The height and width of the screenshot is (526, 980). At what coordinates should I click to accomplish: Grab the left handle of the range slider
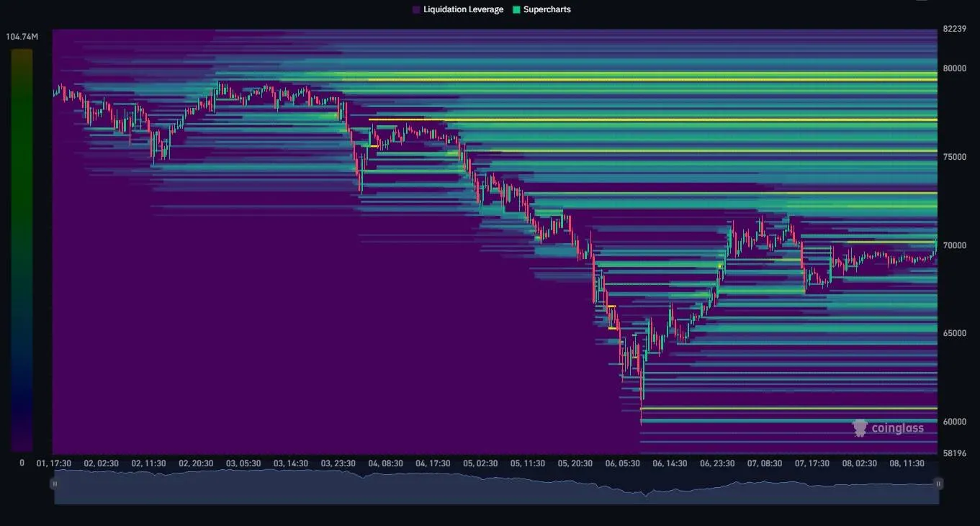(55, 484)
